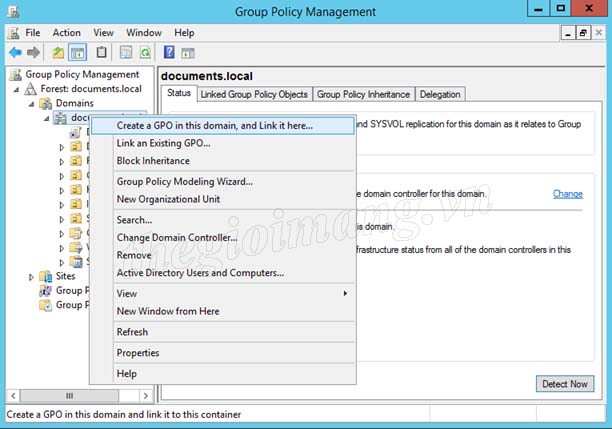
Task: Collapse the Domains node
Action: [x=31, y=104]
